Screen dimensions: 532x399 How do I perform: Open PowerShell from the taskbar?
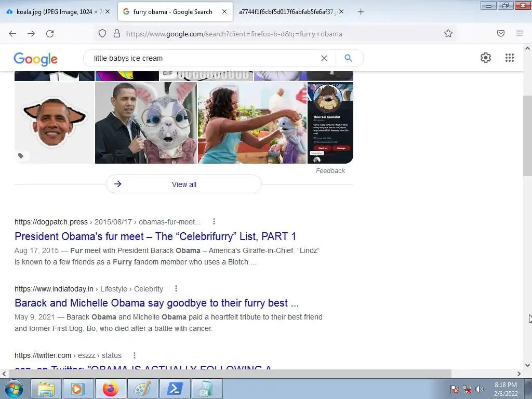(x=175, y=389)
